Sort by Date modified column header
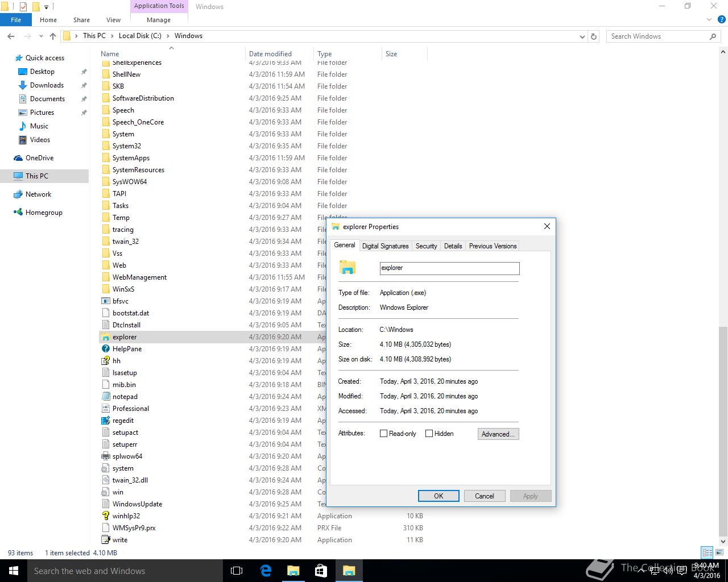The height and width of the screenshot is (582, 728). 279,54
